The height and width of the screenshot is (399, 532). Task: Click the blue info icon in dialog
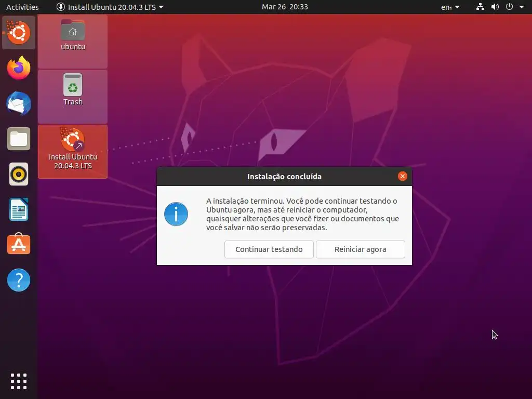(176, 214)
